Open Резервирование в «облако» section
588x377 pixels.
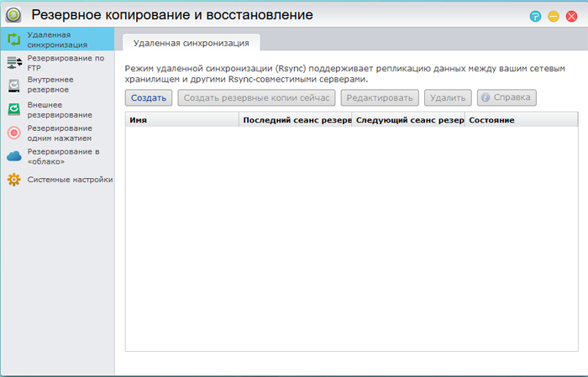(63, 156)
